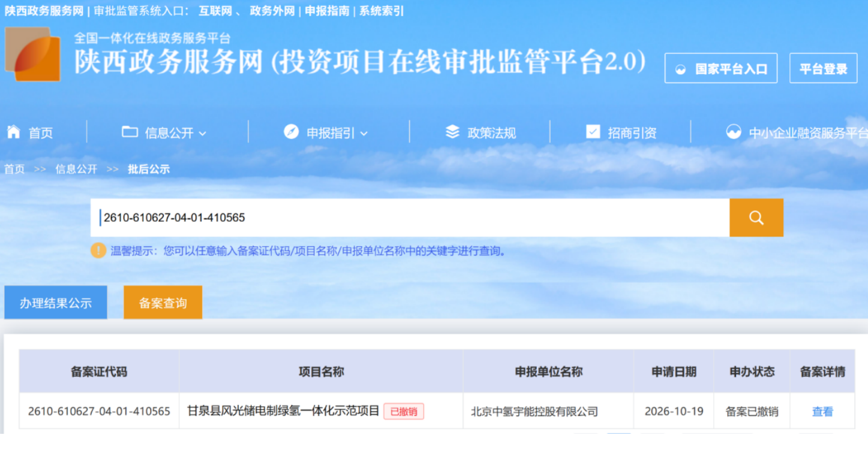Click the 已撤销 status tag
The width and height of the screenshot is (868, 453).
(x=404, y=412)
